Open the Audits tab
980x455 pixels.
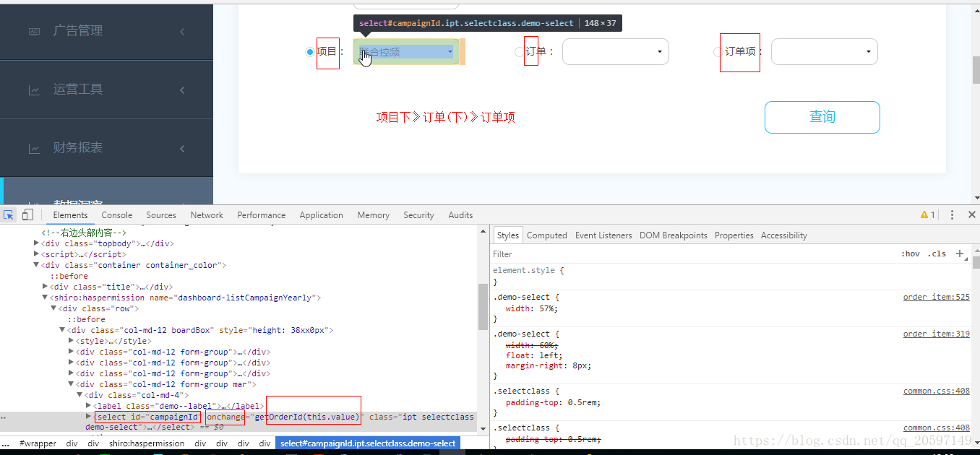(460, 214)
